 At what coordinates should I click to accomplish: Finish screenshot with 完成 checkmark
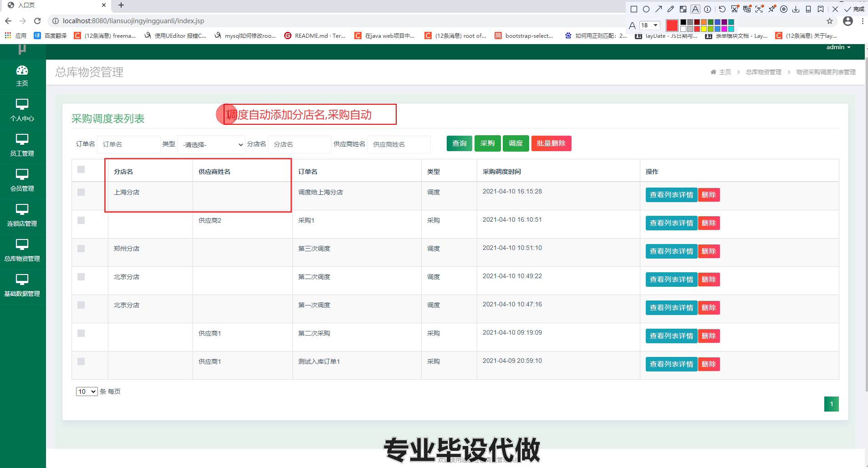854,9
